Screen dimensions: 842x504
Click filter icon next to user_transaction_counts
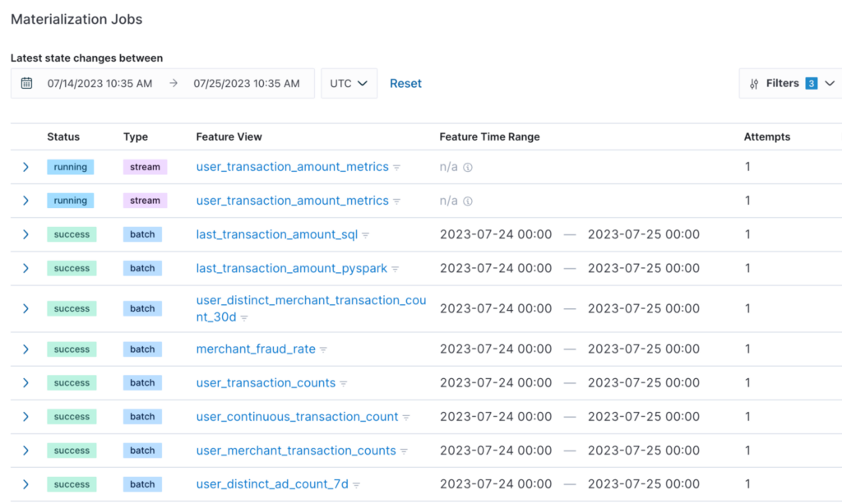point(344,384)
